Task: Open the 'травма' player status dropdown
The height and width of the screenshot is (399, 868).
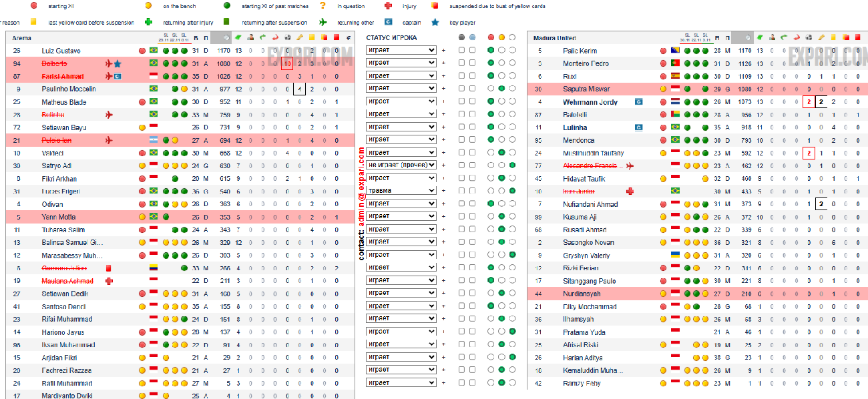Action: [401, 191]
